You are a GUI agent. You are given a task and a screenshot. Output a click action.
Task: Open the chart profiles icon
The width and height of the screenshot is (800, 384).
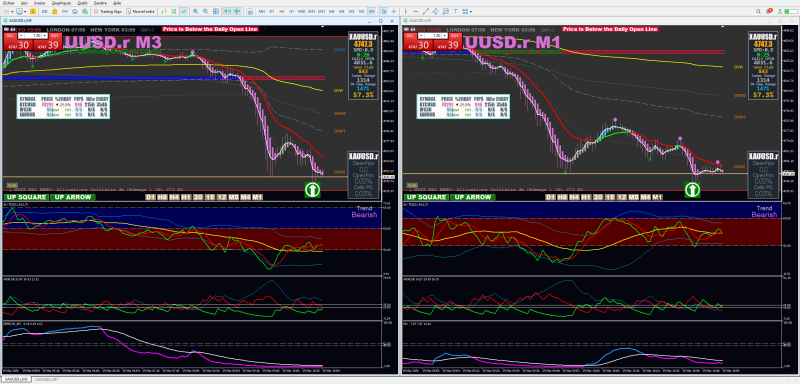(19, 11)
